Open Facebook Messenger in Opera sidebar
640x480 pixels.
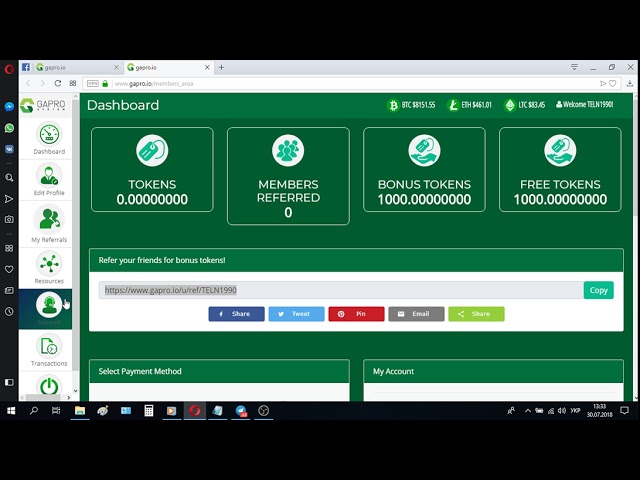point(9,107)
